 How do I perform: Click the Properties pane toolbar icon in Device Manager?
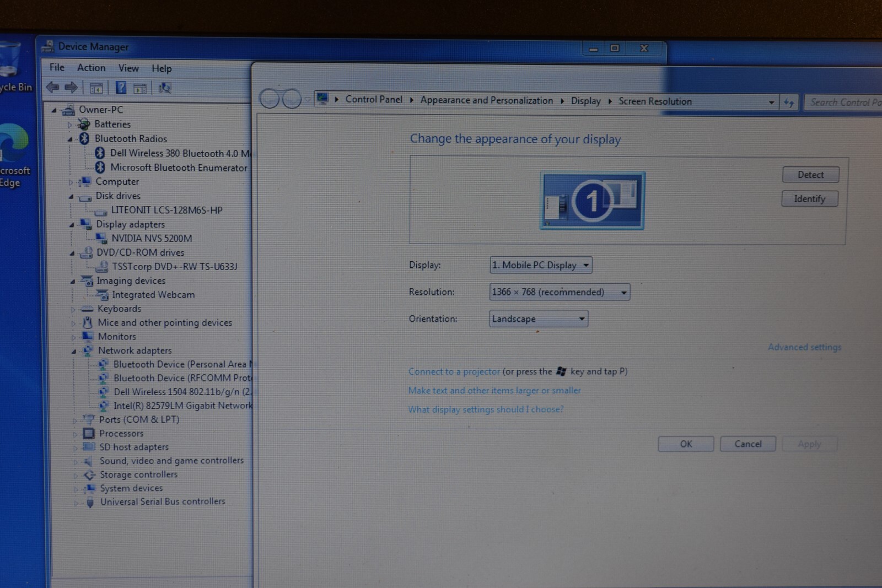140,88
